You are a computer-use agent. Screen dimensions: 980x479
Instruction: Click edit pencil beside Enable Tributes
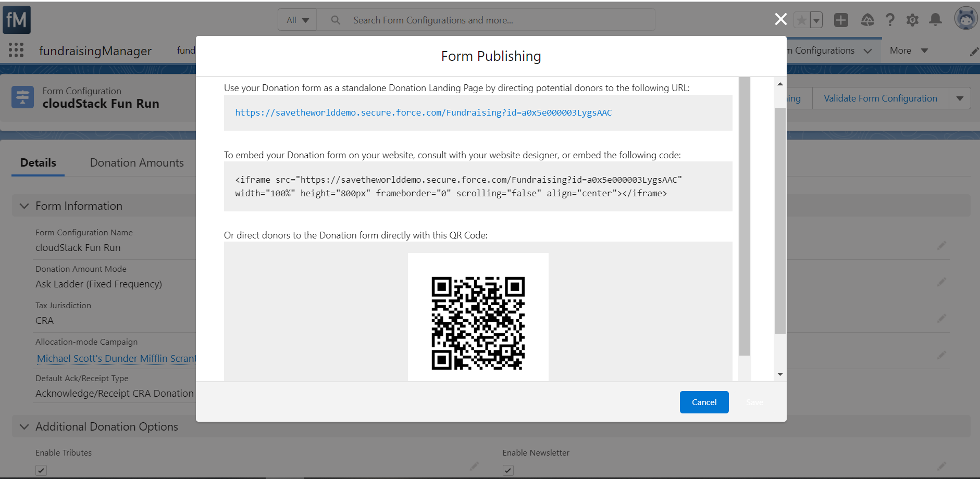click(474, 466)
